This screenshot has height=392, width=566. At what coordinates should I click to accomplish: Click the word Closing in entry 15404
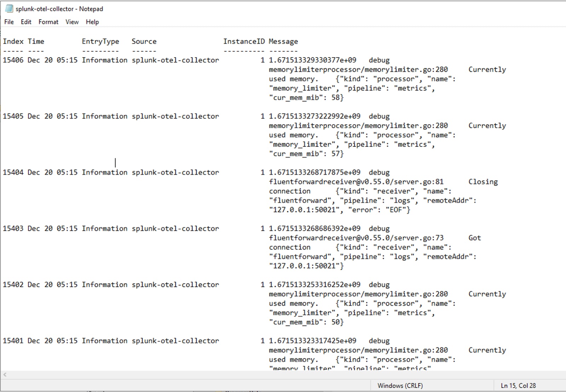[x=483, y=182]
